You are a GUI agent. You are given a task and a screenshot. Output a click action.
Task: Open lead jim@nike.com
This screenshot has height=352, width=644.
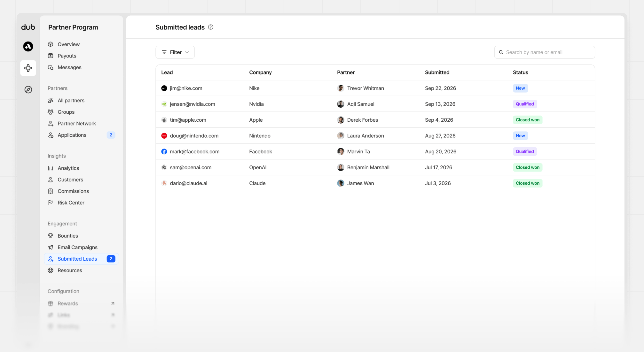point(186,88)
